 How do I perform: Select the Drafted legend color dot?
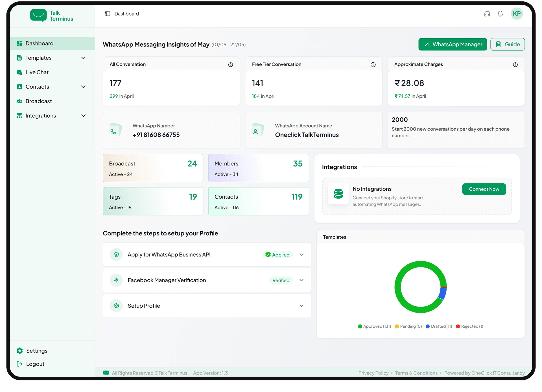(x=428, y=326)
